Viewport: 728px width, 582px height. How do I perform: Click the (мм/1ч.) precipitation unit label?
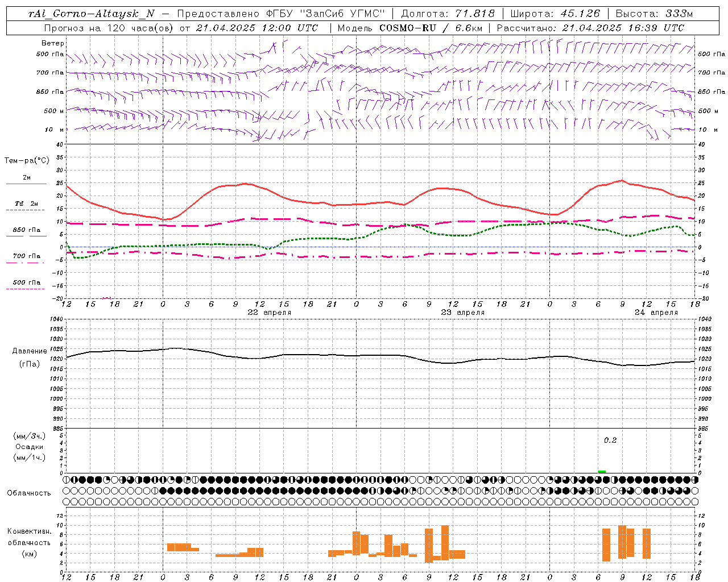point(30,458)
